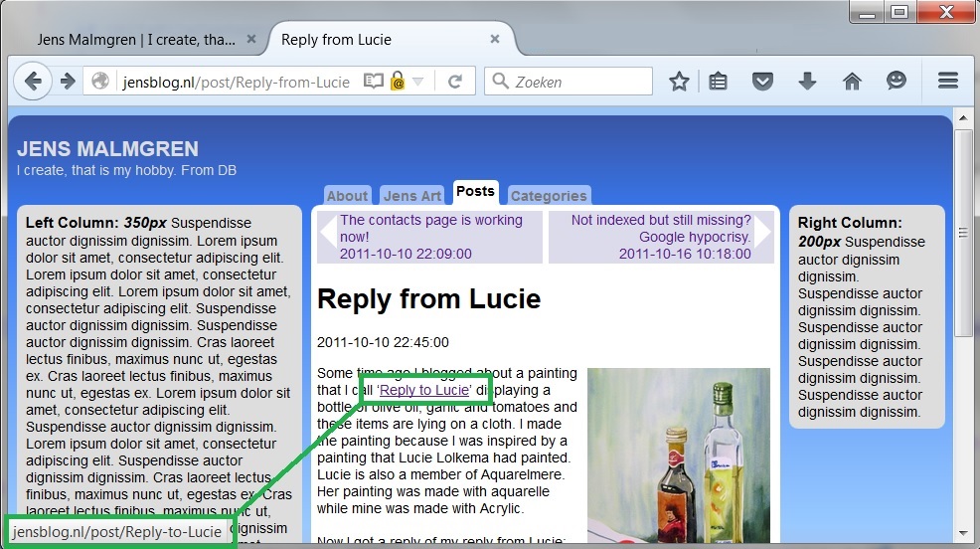The width and height of the screenshot is (980, 549).
Task: Open the hamburger menu
Action: tap(948, 81)
